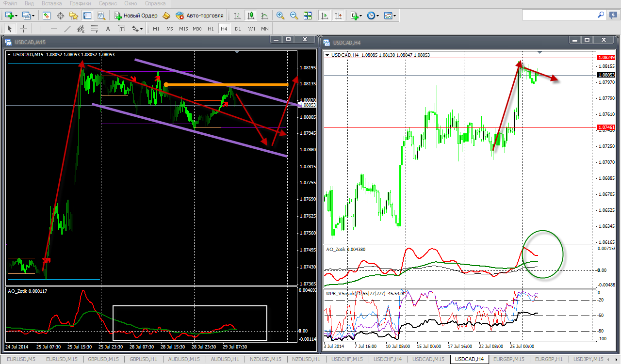The height and width of the screenshot is (364, 621).
Task: Click the zoom in magnifier icon
Action: 280,16
